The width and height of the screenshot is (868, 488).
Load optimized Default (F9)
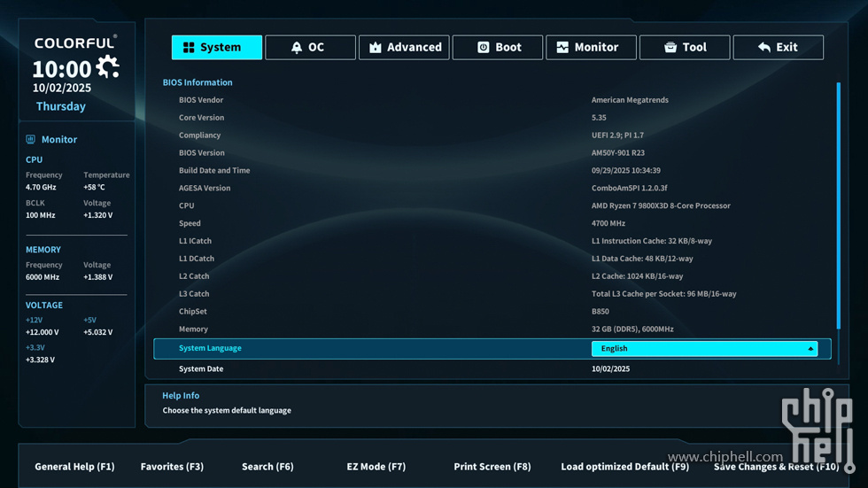pos(624,467)
